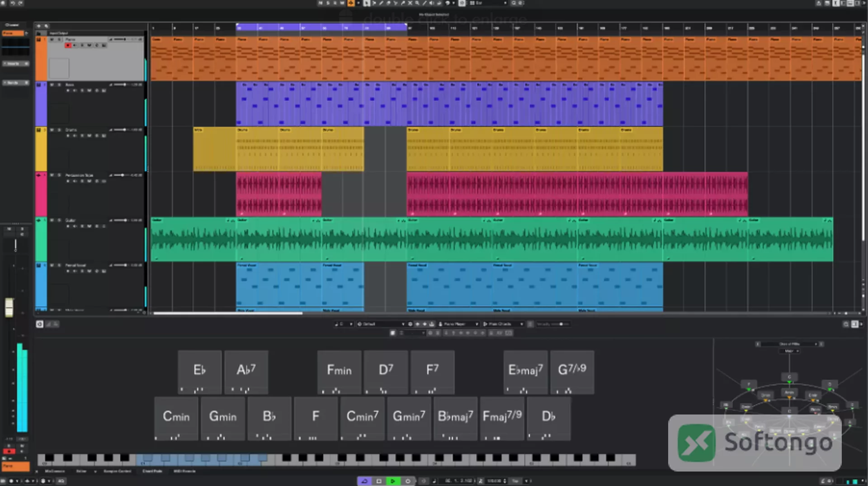Trigger the G7/b9 chord pad
This screenshot has width=868, height=486.
(572, 372)
